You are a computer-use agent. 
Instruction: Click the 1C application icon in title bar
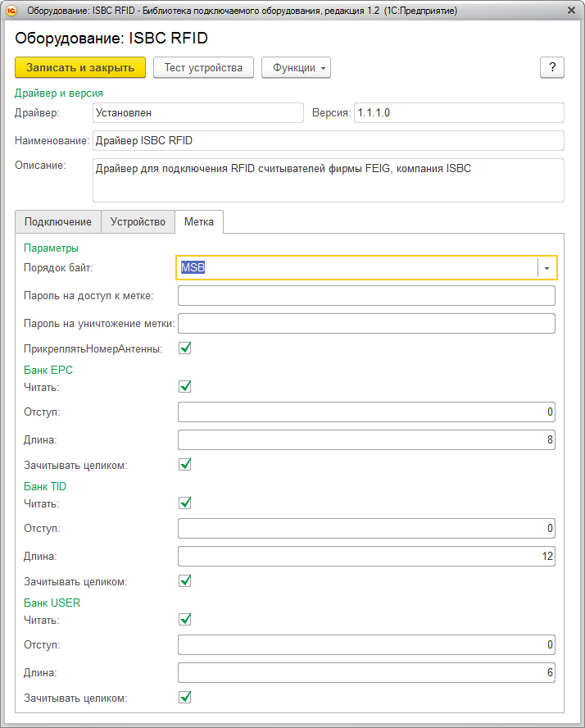point(11,10)
